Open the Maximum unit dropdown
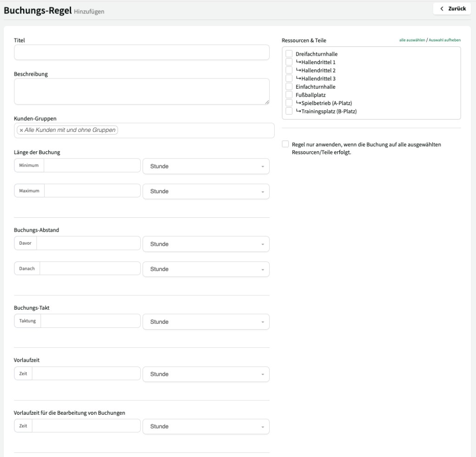476x457 pixels. (x=206, y=191)
